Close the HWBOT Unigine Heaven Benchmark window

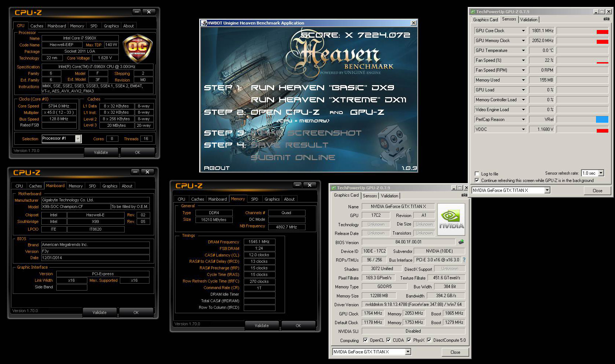413,23
